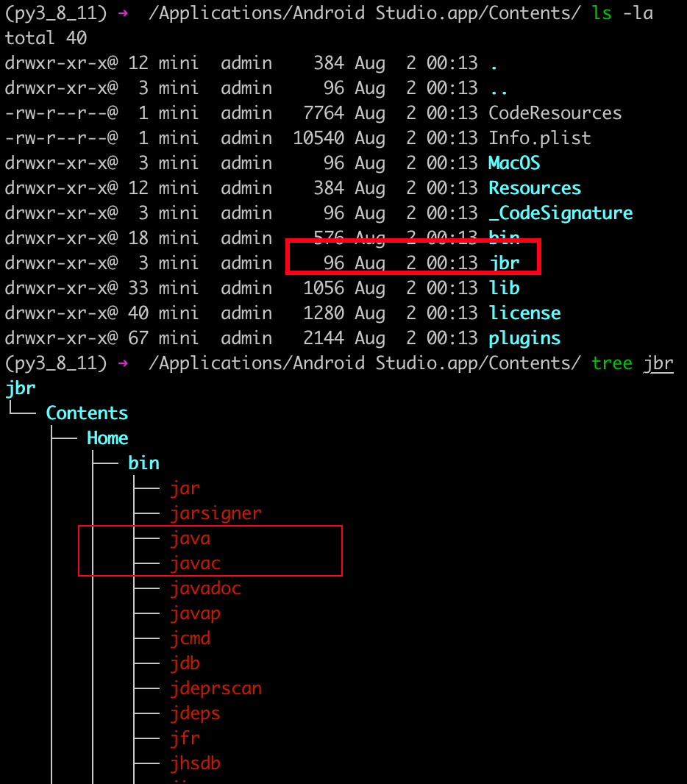The image size is (687, 784).
Task: Select the CodeResources file name
Action: [555, 113]
